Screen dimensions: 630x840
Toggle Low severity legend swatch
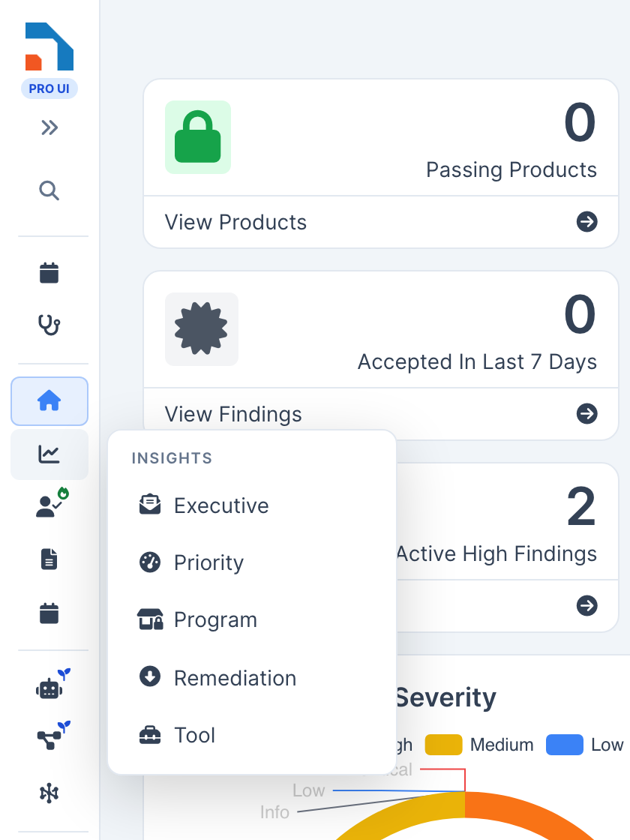pyautogui.click(x=565, y=745)
